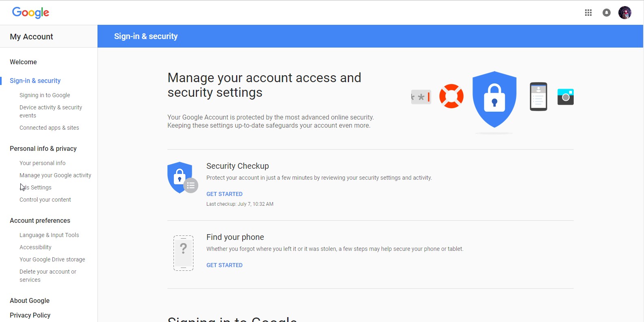Click GET STARTED under Find your phone
644x322 pixels.
coord(224,265)
